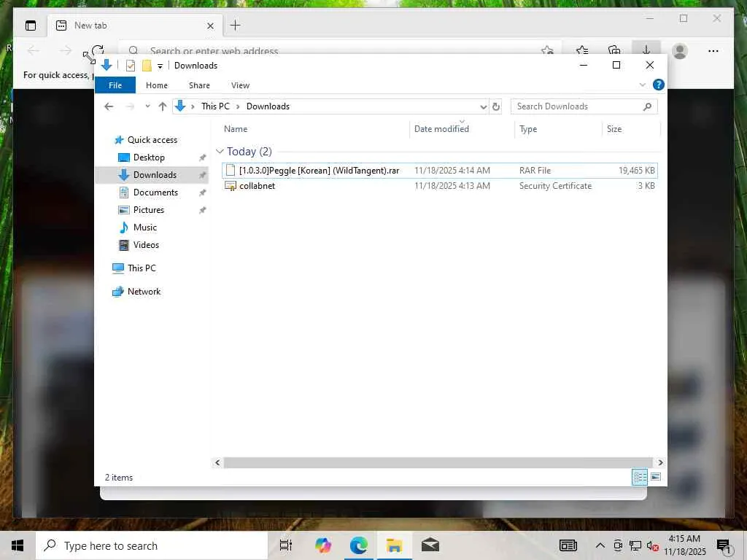Click the Properties quick access toolbar icon
This screenshot has width=747, height=560.
point(130,66)
